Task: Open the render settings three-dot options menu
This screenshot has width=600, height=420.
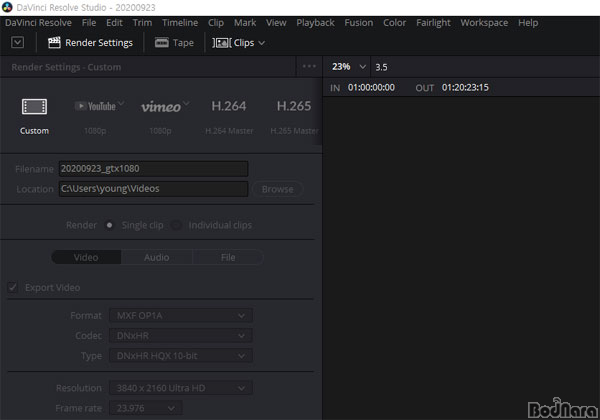Action: click(309, 66)
